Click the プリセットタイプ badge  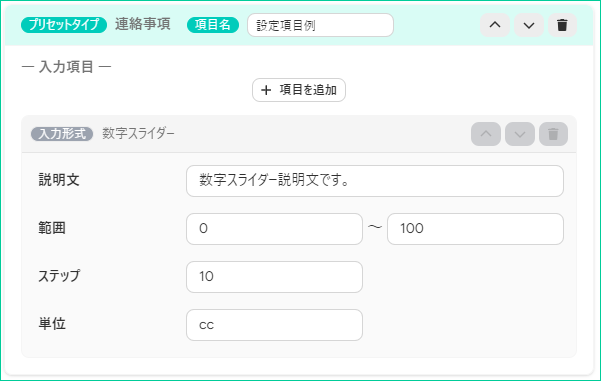pyautogui.click(x=64, y=25)
